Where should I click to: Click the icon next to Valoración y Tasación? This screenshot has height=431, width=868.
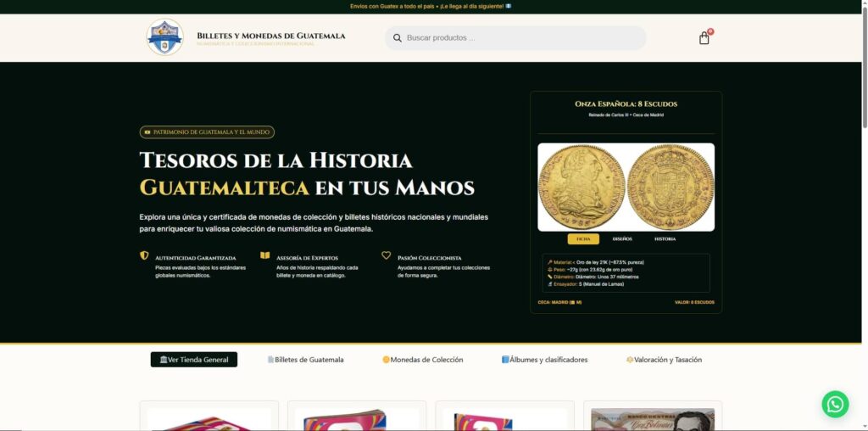coord(630,360)
